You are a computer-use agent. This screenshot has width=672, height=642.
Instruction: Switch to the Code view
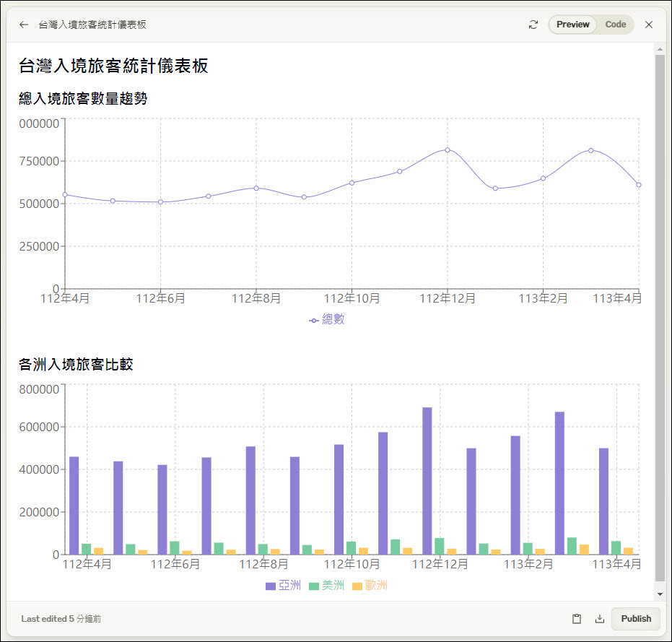[615, 25]
